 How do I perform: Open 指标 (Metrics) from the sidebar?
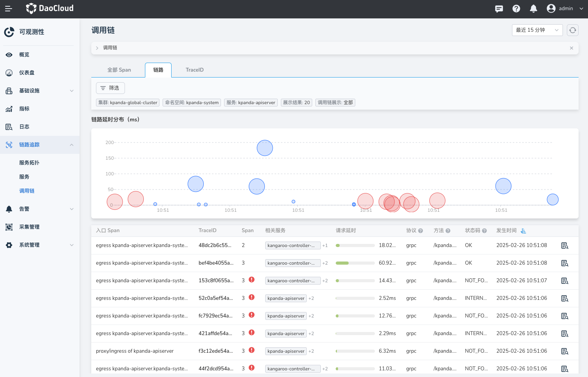pos(24,108)
